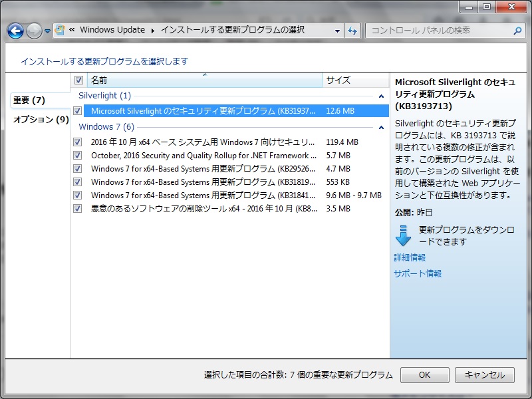Sort by the 名前 column header
The height and width of the screenshot is (399, 532).
pos(205,80)
